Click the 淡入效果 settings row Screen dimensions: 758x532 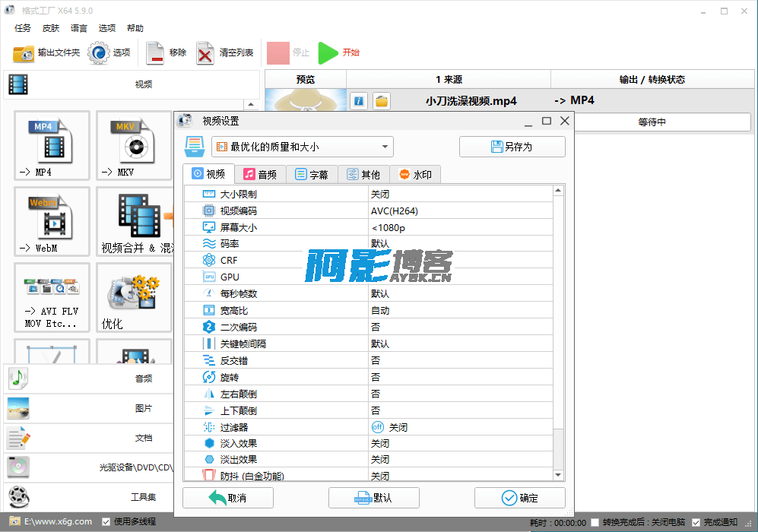pos(369,444)
